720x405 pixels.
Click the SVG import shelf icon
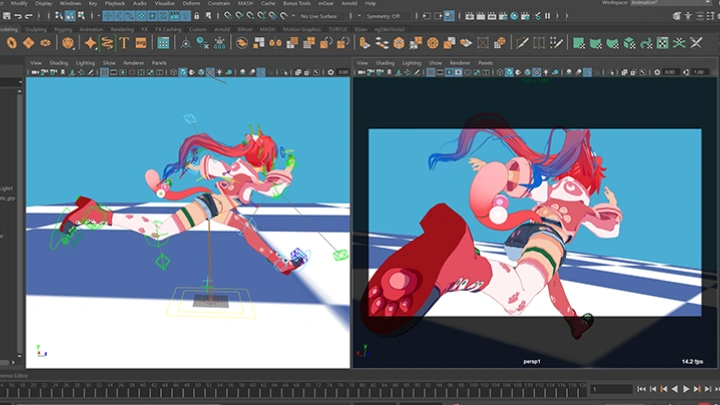(x=141, y=43)
